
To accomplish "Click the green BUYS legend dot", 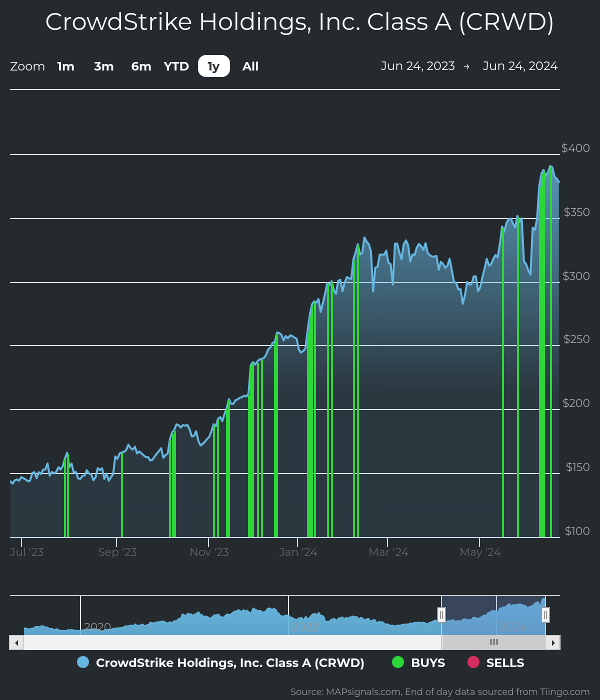I will [397, 662].
